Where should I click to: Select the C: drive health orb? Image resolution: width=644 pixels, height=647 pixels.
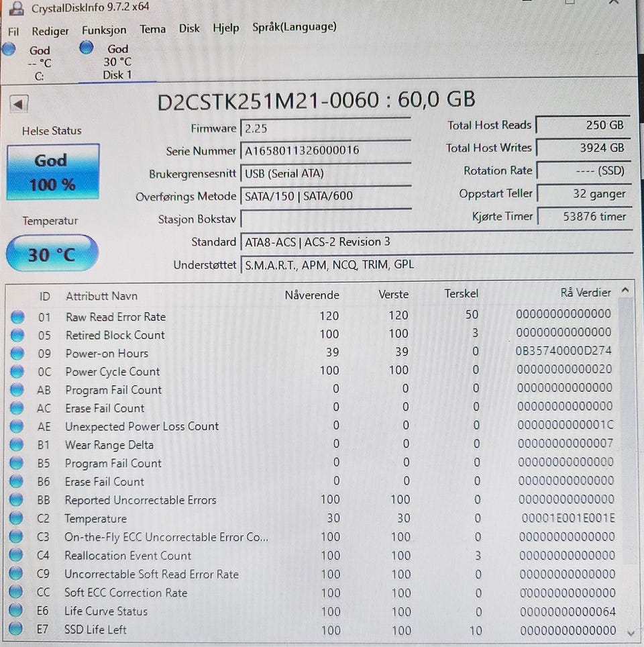click(9, 49)
